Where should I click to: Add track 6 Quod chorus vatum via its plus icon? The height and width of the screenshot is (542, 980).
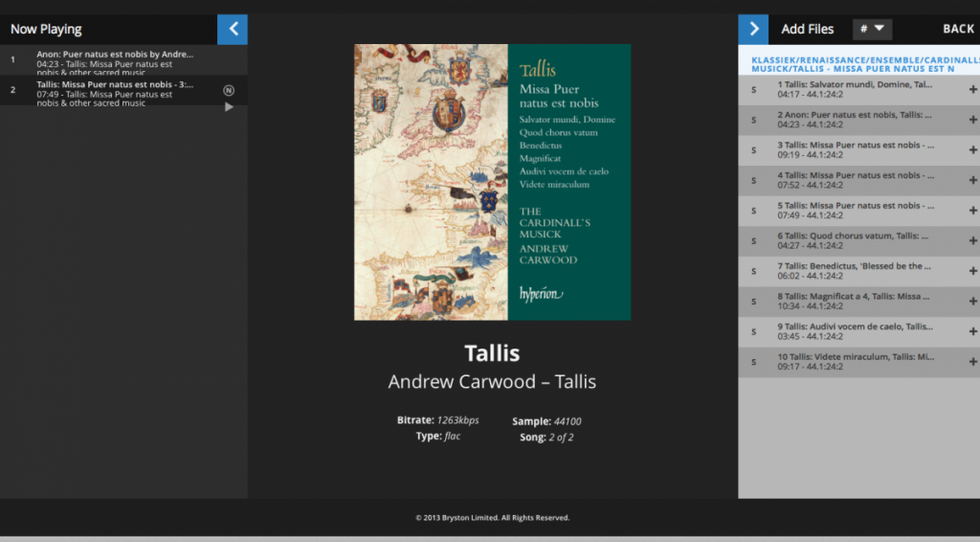point(972,240)
